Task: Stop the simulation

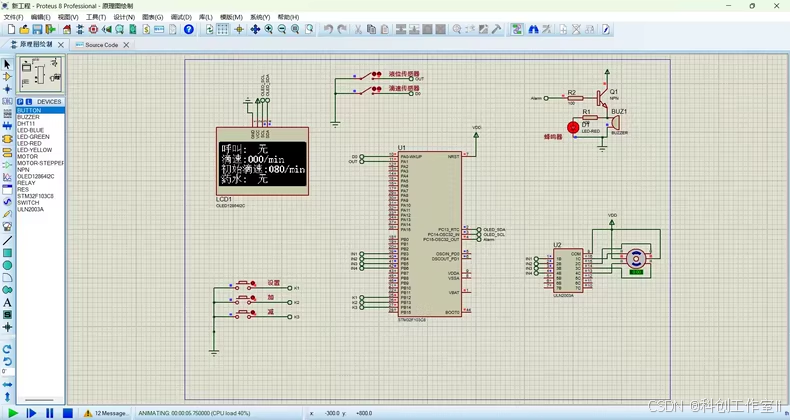Action: click(68, 413)
